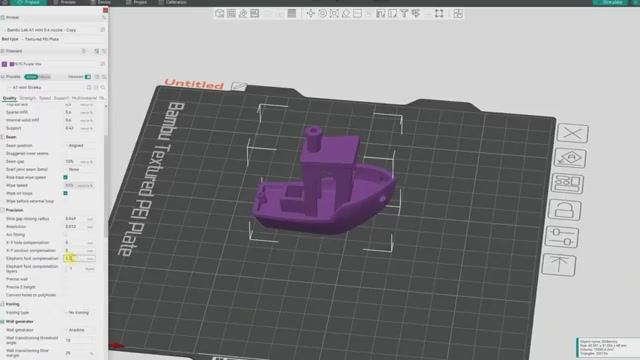Open the purple filament preset dropdown

57,64
